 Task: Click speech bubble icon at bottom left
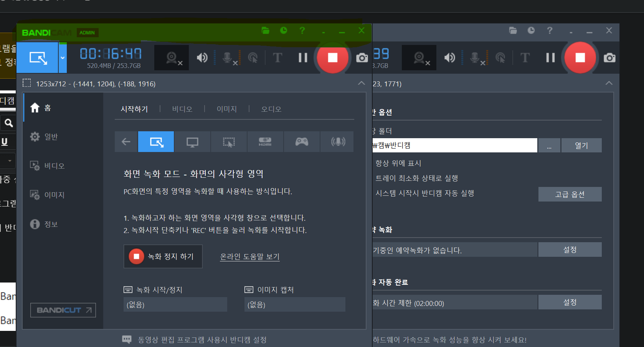coord(127,339)
